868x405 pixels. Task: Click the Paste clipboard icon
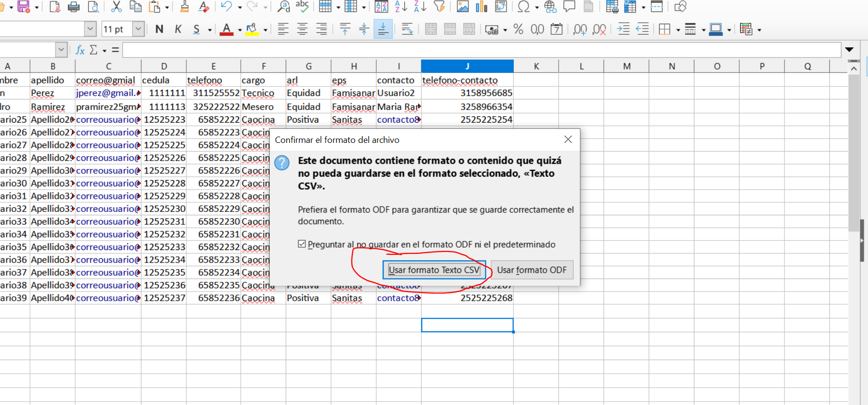pos(154,7)
